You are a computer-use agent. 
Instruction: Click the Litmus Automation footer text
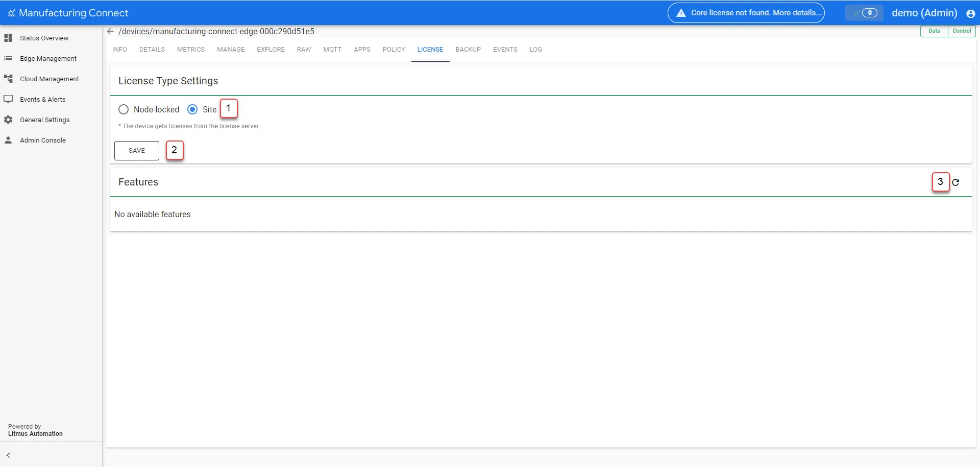[35, 434]
